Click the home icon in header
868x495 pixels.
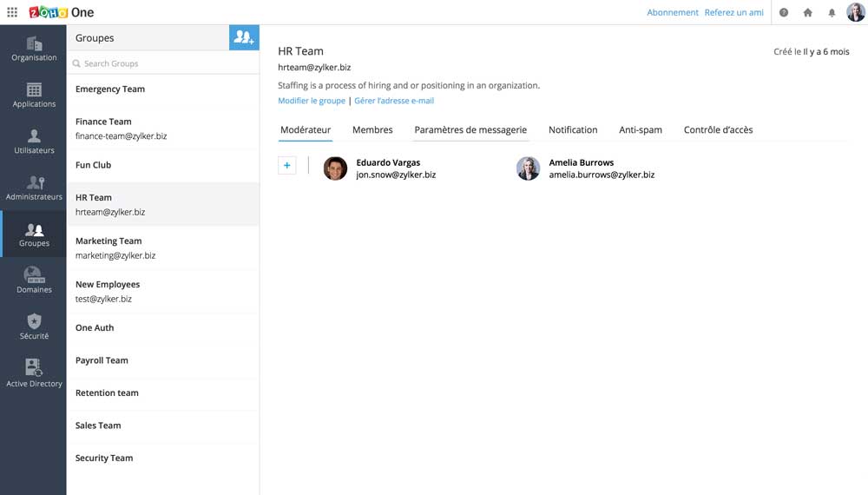[x=808, y=13]
